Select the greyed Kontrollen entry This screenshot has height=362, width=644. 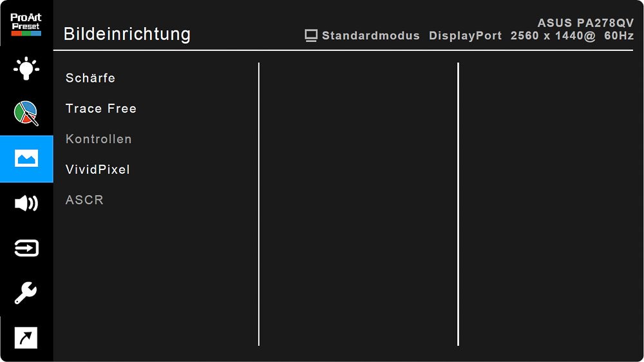tap(99, 139)
